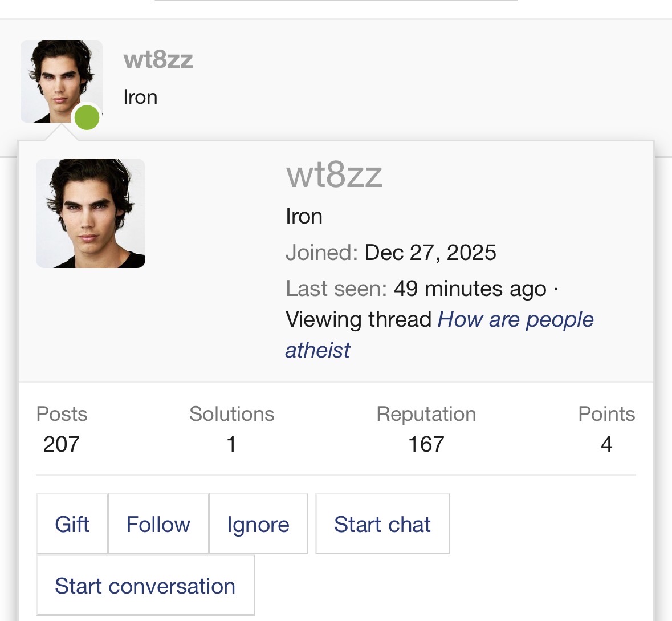Follow user wt8zz
Image resolution: width=672 pixels, height=621 pixels.
[158, 523]
